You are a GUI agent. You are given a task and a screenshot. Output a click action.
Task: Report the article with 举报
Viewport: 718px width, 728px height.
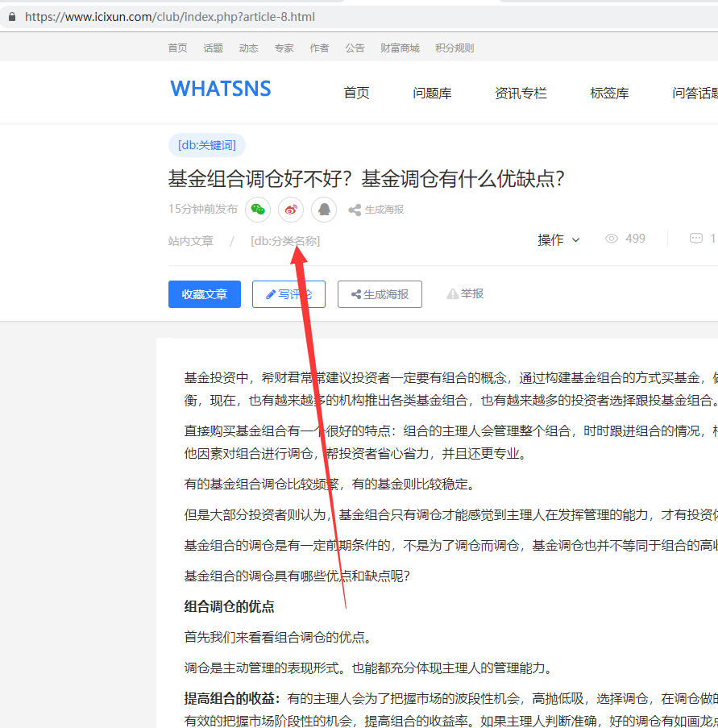click(466, 294)
